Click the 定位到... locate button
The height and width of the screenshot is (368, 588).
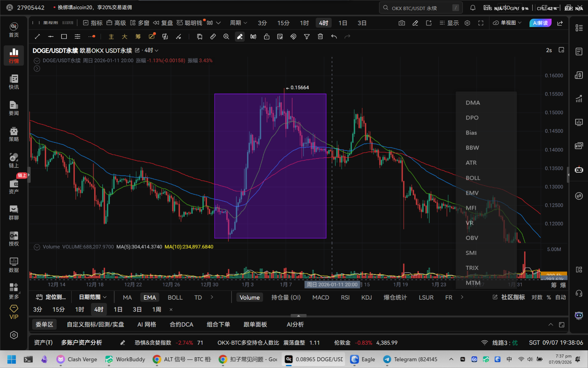(x=51, y=297)
